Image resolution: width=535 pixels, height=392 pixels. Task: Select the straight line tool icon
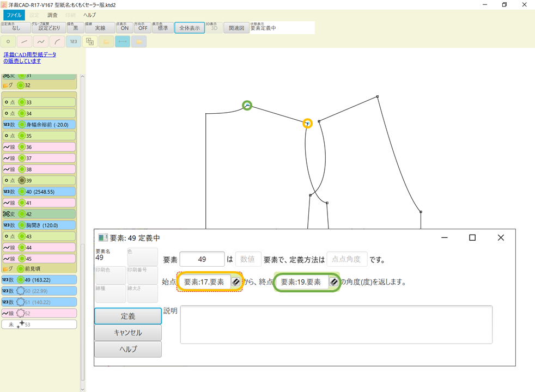[x=24, y=41]
